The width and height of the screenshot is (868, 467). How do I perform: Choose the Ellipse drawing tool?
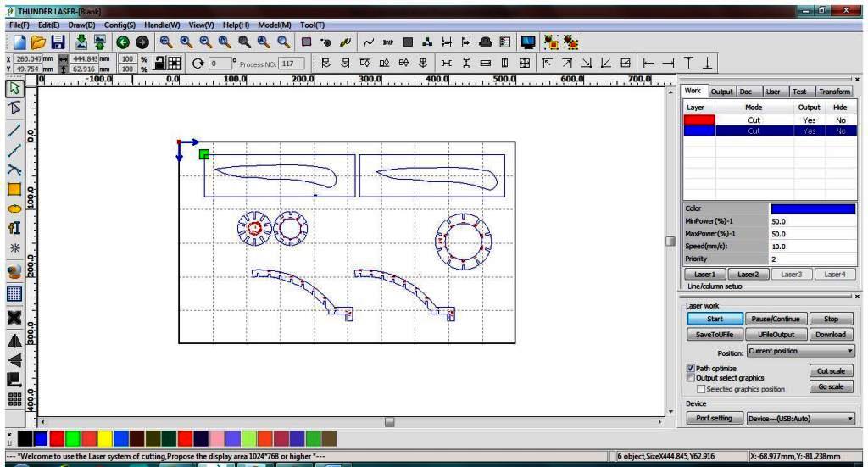pos(14,208)
